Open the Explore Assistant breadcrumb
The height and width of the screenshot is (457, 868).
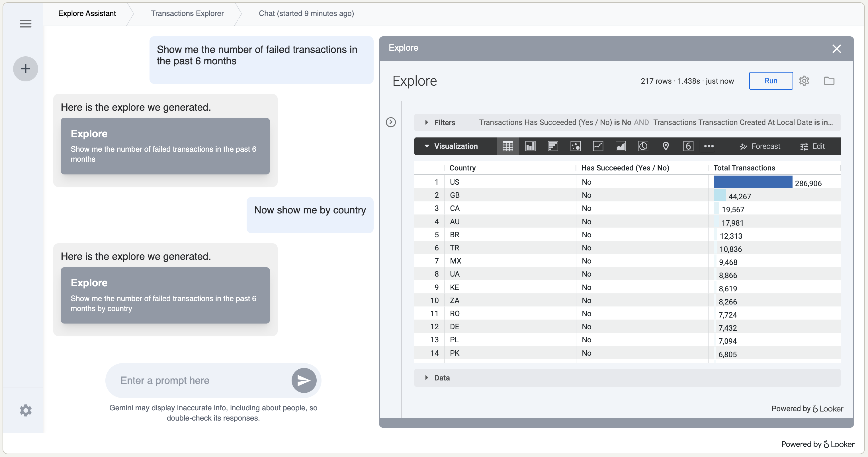click(x=87, y=13)
